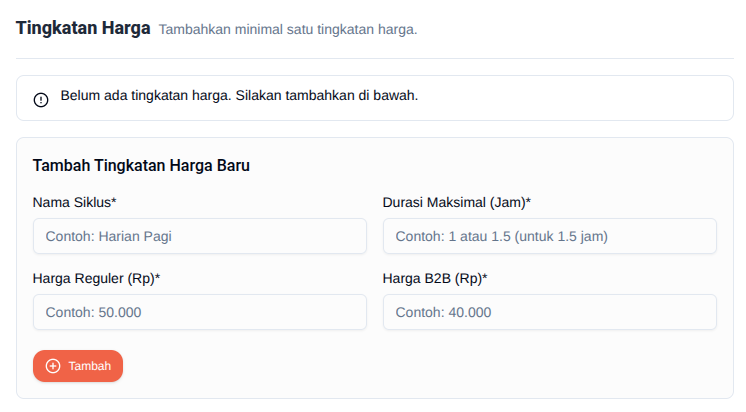Click the 'Contoh: 1 atau 1.5' placeholder text
746x412 pixels.
point(502,236)
